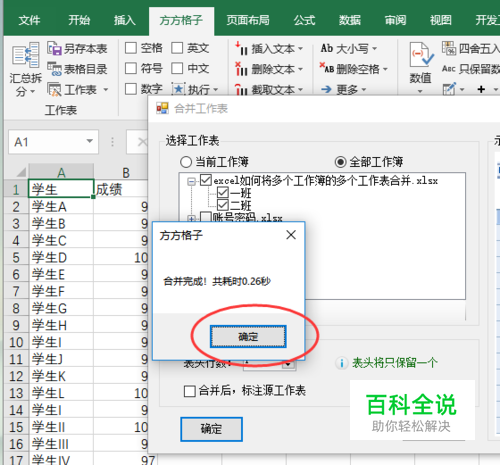This screenshot has height=465, width=500.
Task: Toggle the 中文 checkbox
Action: (x=177, y=69)
